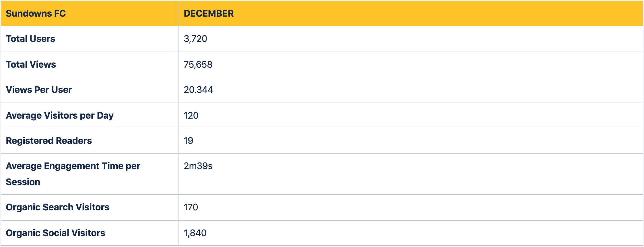The width and height of the screenshot is (644, 247).
Task: Click the Total Views row label
Action: click(x=31, y=64)
